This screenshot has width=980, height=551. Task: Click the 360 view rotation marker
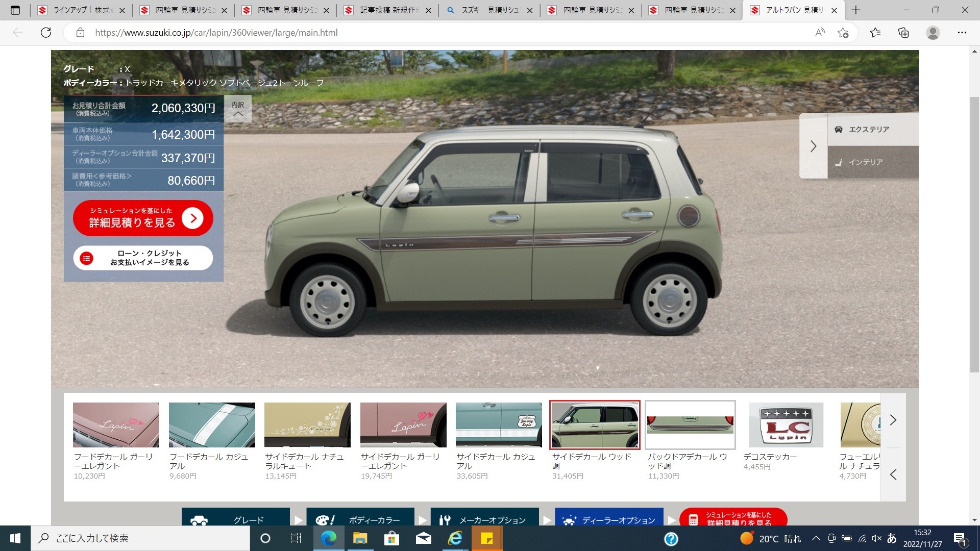tap(598, 368)
